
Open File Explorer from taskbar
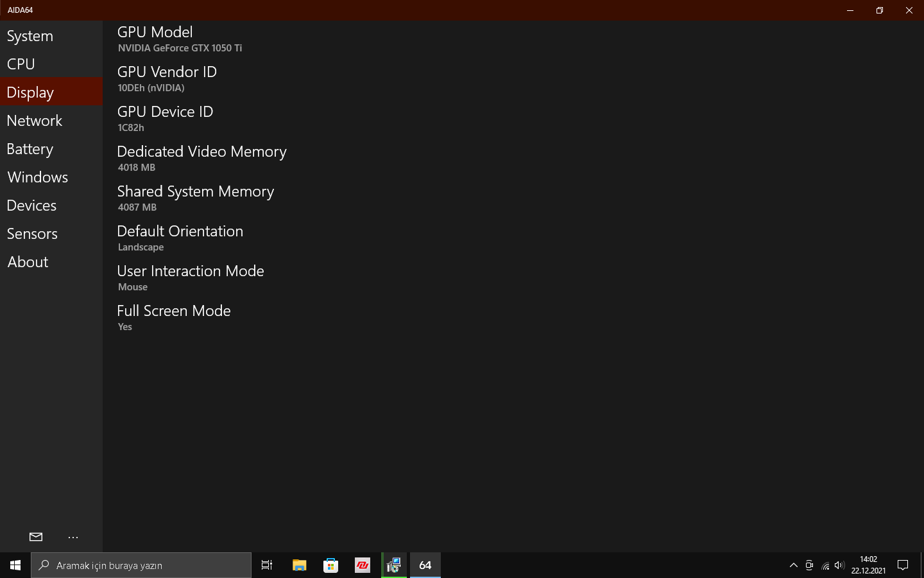tap(299, 565)
